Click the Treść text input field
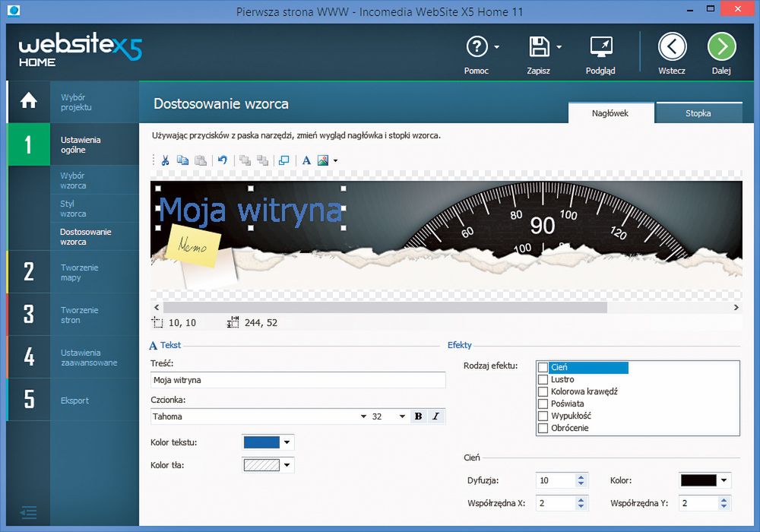 pyautogui.click(x=298, y=380)
